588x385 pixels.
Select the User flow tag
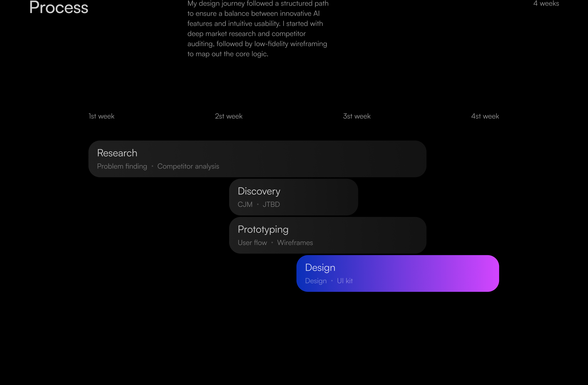pyautogui.click(x=252, y=243)
